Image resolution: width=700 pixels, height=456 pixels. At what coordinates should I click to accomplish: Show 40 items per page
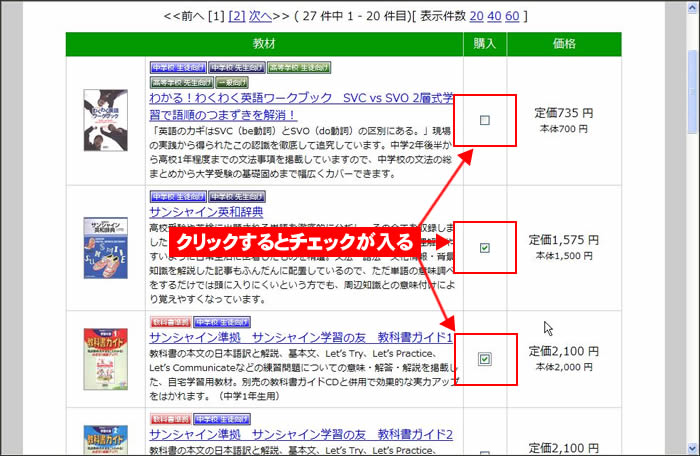[494, 16]
